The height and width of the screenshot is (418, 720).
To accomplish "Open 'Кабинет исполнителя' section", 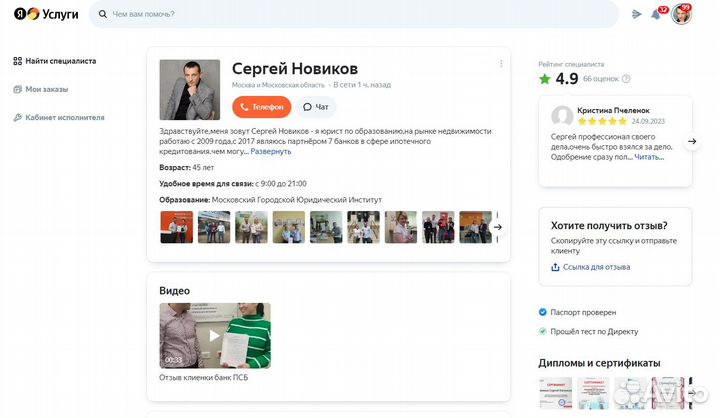I will [59, 118].
